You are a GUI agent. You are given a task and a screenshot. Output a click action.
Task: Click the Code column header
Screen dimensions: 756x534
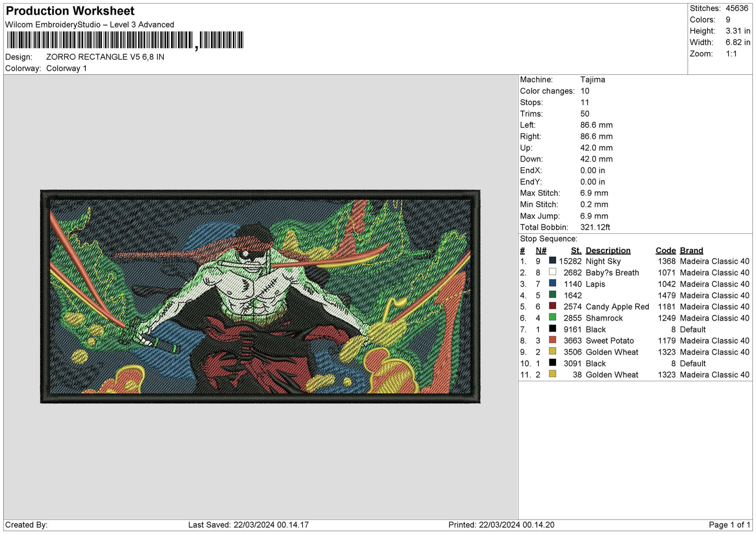[665, 251]
